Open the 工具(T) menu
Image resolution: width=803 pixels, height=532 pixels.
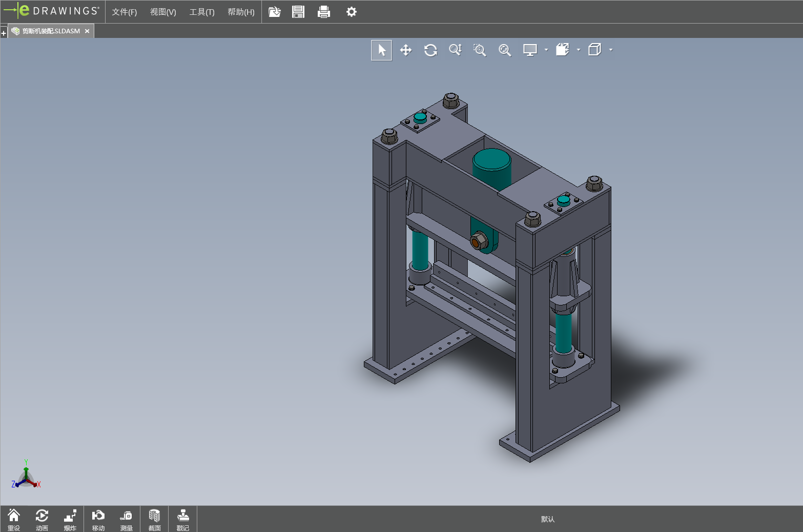[x=202, y=12]
